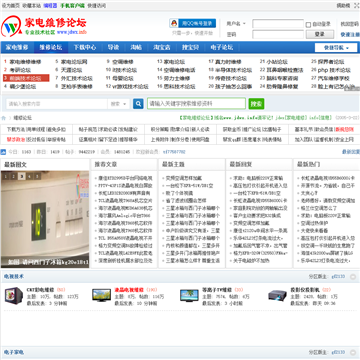360x360 pixels.
Task: Open ranked link 家电论坛网
Action: tap(74, 62)
